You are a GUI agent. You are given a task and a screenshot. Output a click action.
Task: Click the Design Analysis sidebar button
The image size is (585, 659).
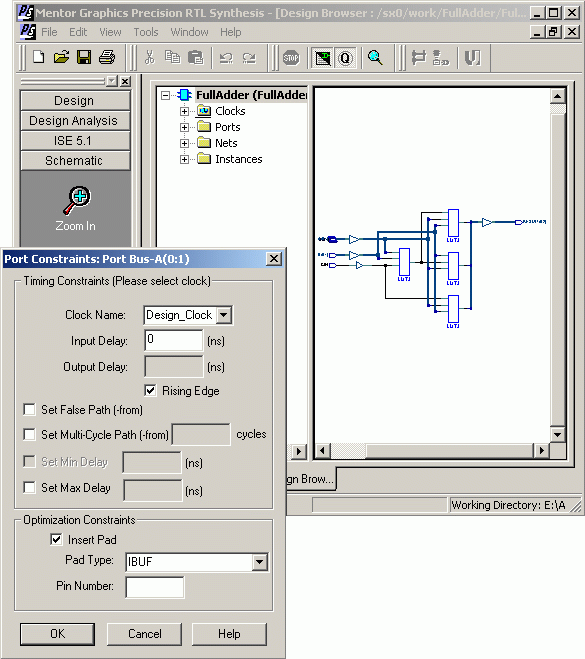click(75, 121)
